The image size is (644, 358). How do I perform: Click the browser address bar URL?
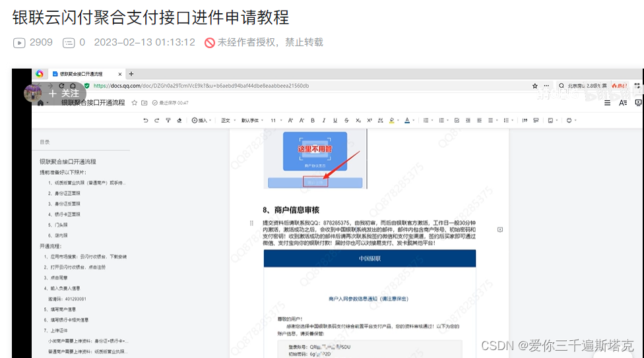pos(201,86)
